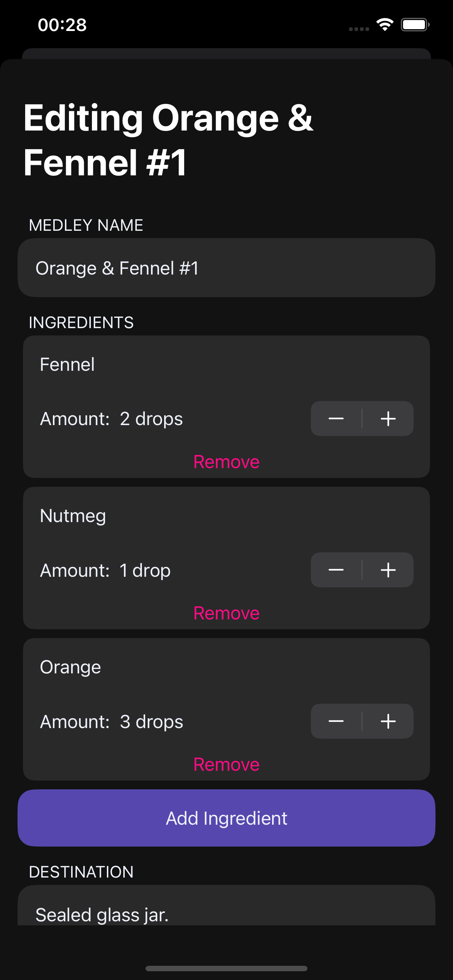Select the Orange ingredient name

pyautogui.click(x=70, y=668)
